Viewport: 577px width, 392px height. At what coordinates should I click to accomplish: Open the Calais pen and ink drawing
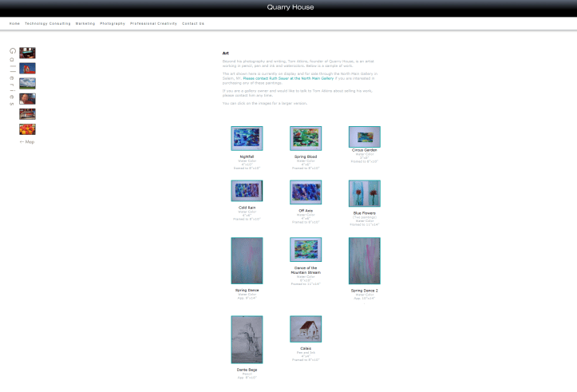click(x=306, y=329)
